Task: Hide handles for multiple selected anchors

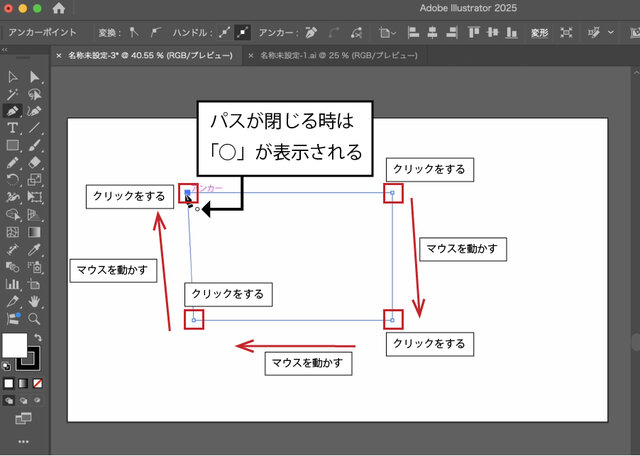Action: [x=242, y=32]
